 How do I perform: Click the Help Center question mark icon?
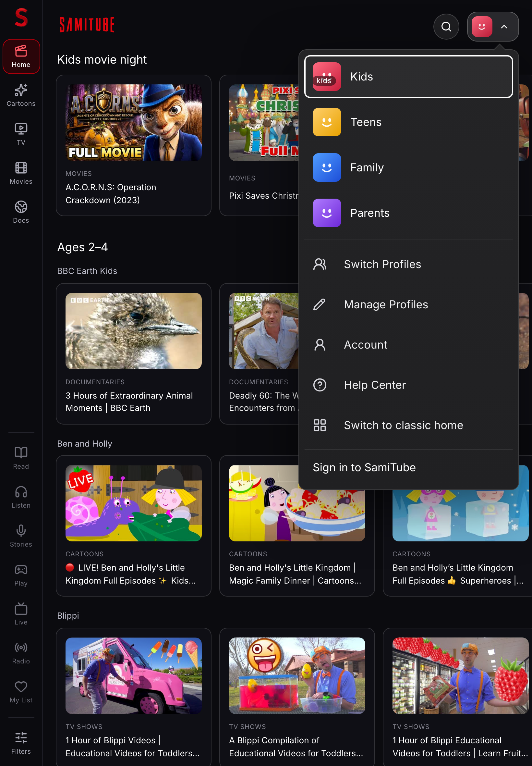pos(320,385)
